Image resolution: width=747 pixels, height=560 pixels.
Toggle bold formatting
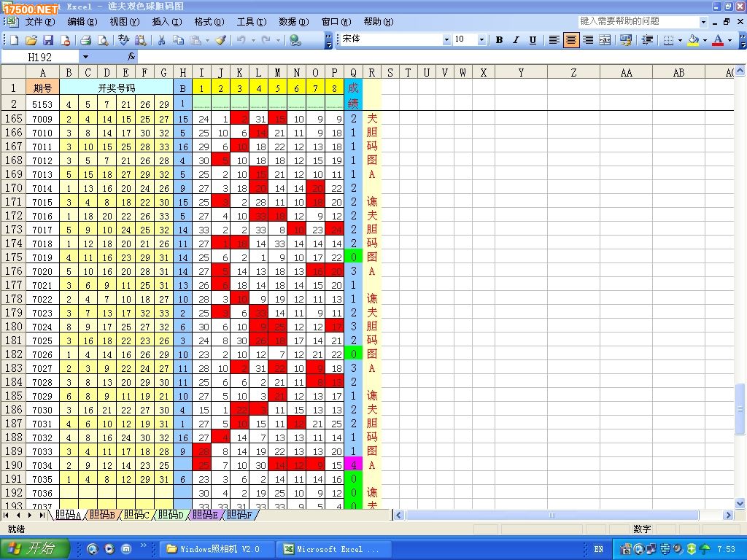499,41
